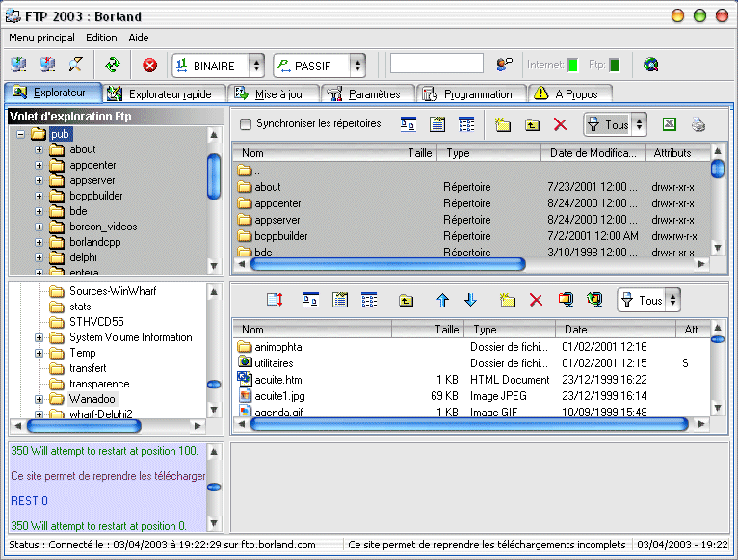Switch to Paramètres tab
The width and height of the screenshot is (738, 560).
(x=368, y=93)
